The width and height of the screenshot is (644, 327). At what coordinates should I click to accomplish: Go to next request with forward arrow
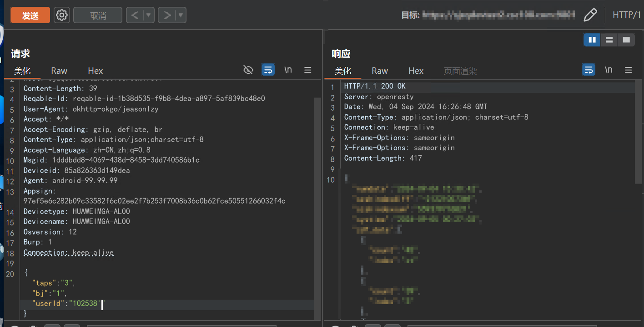coord(167,15)
